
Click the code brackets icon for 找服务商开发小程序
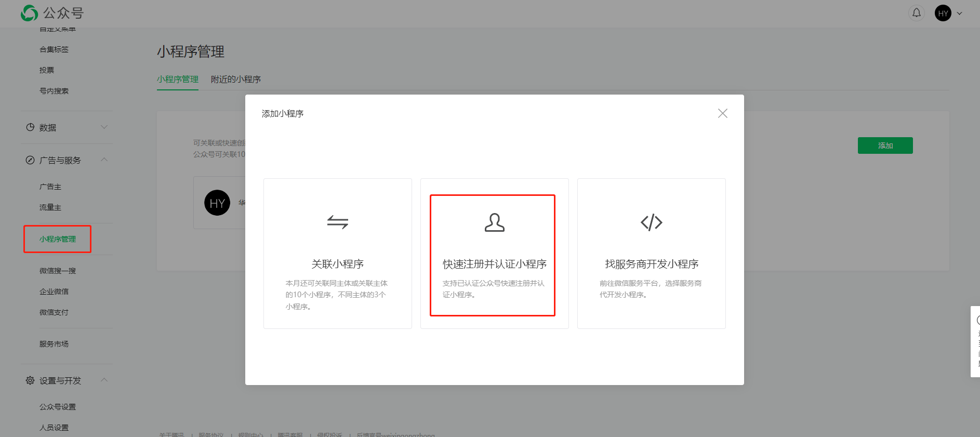pos(652,222)
